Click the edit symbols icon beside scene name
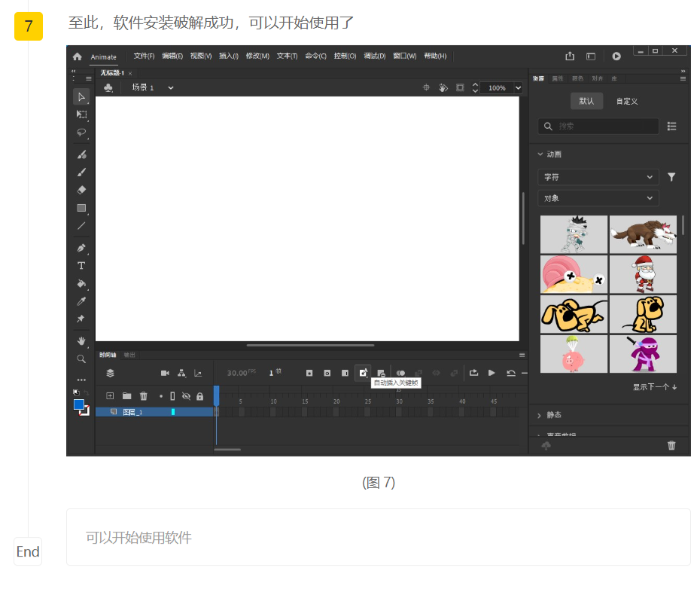This screenshot has height=589, width=700. 108,87
